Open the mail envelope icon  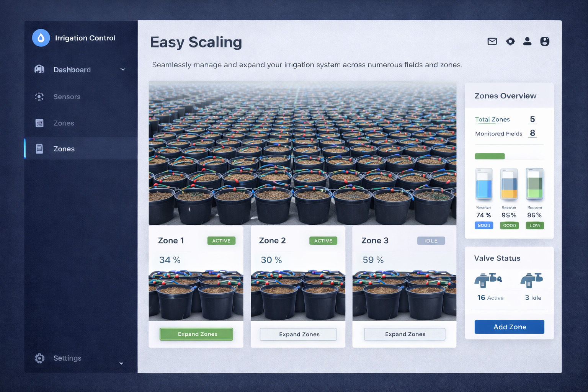pyautogui.click(x=492, y=41)
